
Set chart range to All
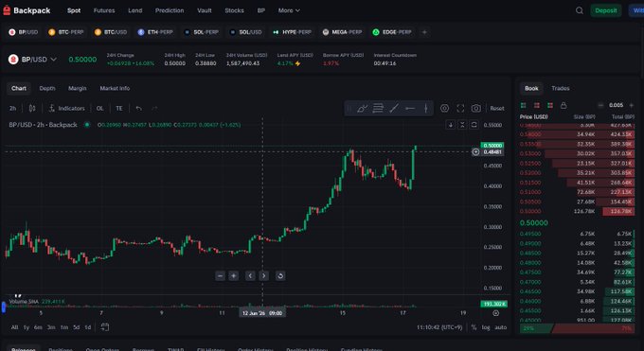coord(14,327)
